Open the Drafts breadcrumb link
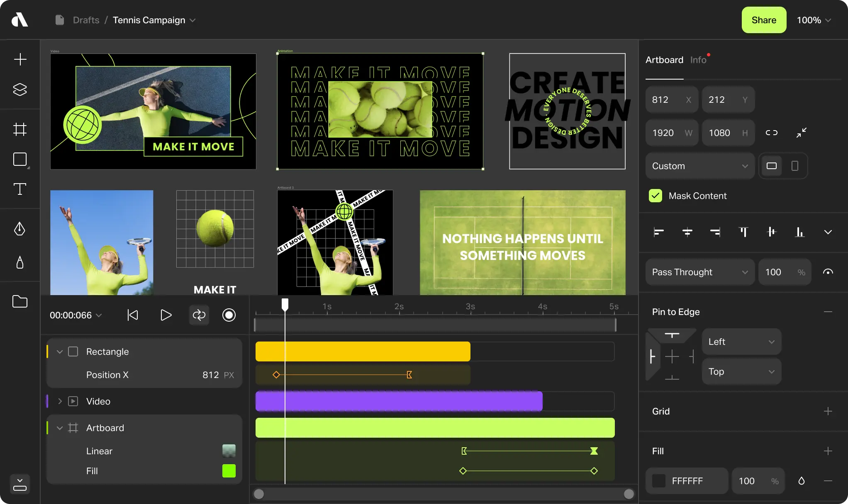The image size is (848, 504). [85, 20]
